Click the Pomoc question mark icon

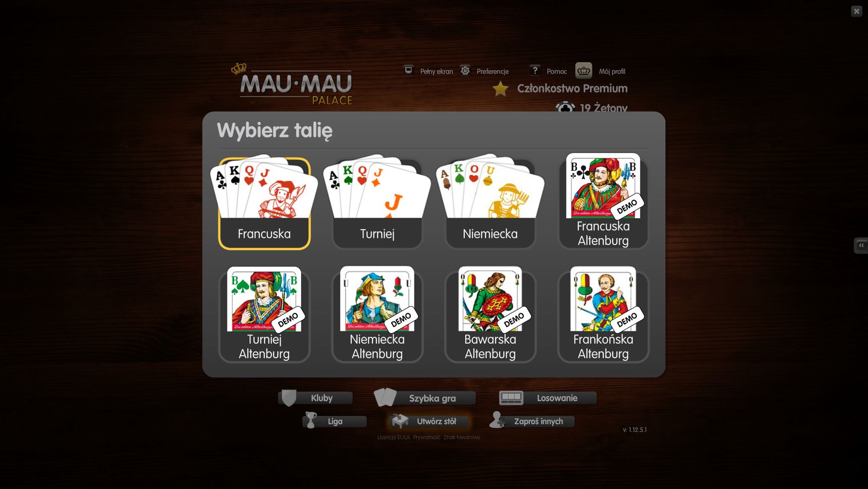click(x=535, y=70)
